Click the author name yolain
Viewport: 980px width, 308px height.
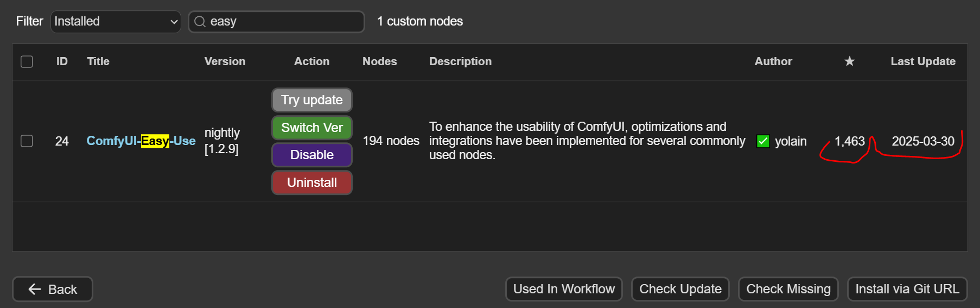tap(791, 141)
